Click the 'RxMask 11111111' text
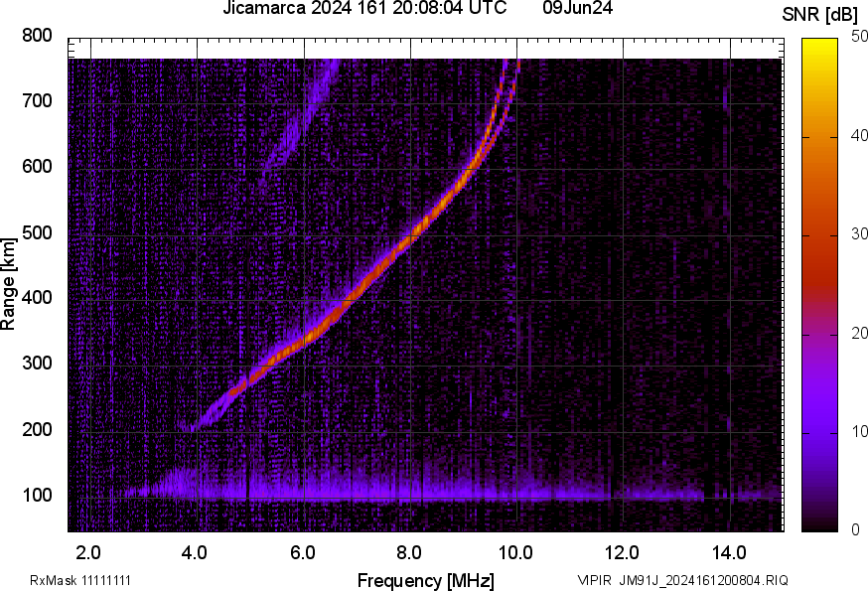This screenshot has height=591, width=868. pos(80,580)
